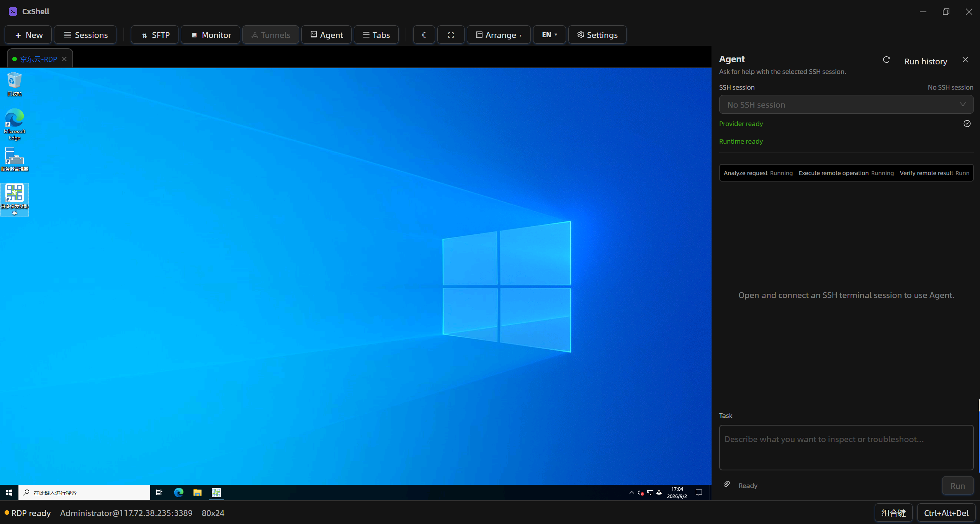Screen dimensions: 980x524
Task: Toggle the Agent panel from the toolbar
Action: coord(326,35)
